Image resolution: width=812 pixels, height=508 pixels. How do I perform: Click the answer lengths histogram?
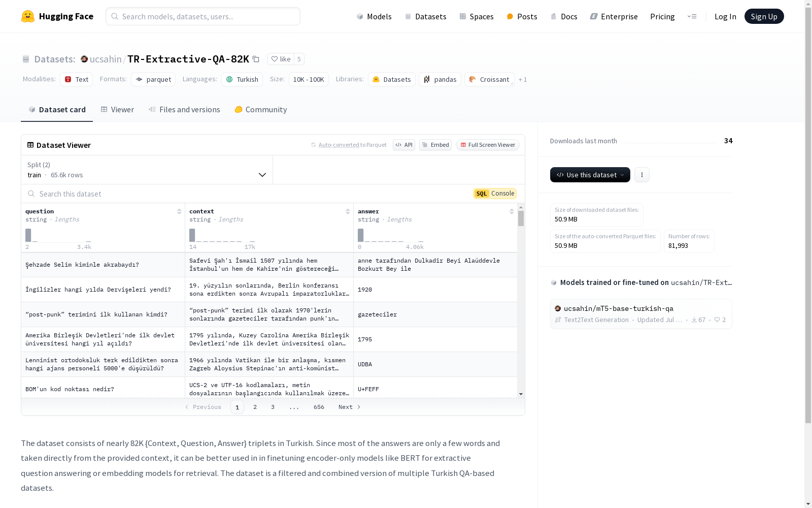[x=391, y=235]
